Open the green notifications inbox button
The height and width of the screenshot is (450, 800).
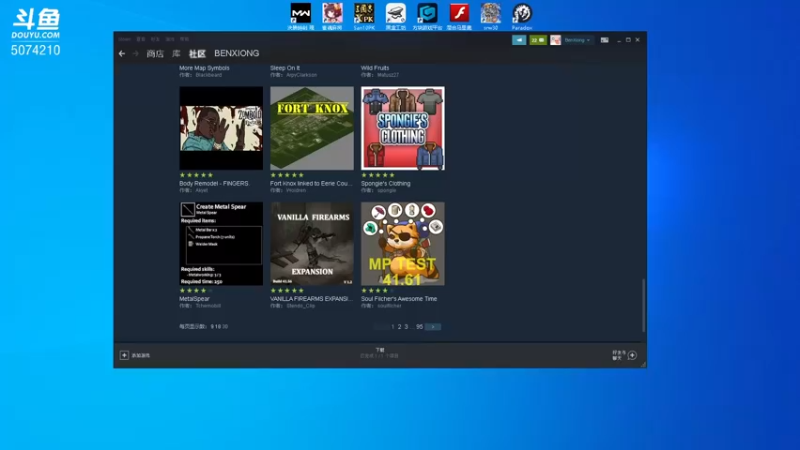coord(538,40)
